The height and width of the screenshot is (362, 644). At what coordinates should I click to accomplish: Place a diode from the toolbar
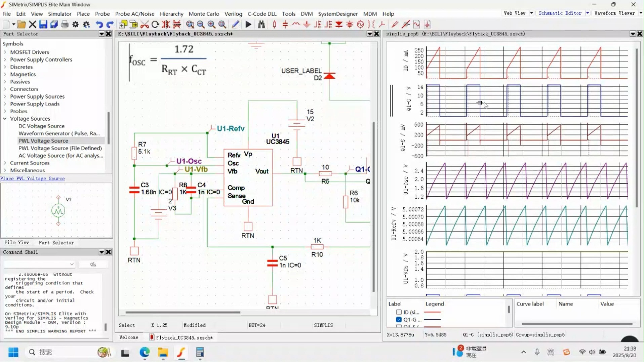point(339,24)
